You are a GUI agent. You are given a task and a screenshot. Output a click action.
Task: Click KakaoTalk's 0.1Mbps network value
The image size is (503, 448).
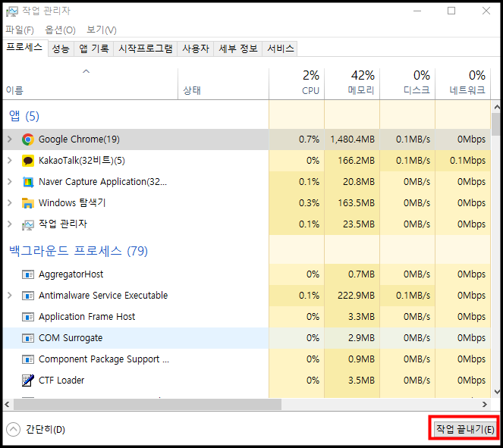[467, 161]
